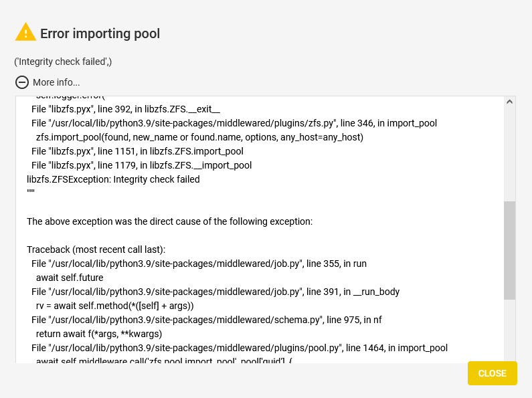Click the 'zfs.import_pool(found, new_name...' line
Image resolution: width=532 pixels, height=398 pixels.
click(199, 137)
